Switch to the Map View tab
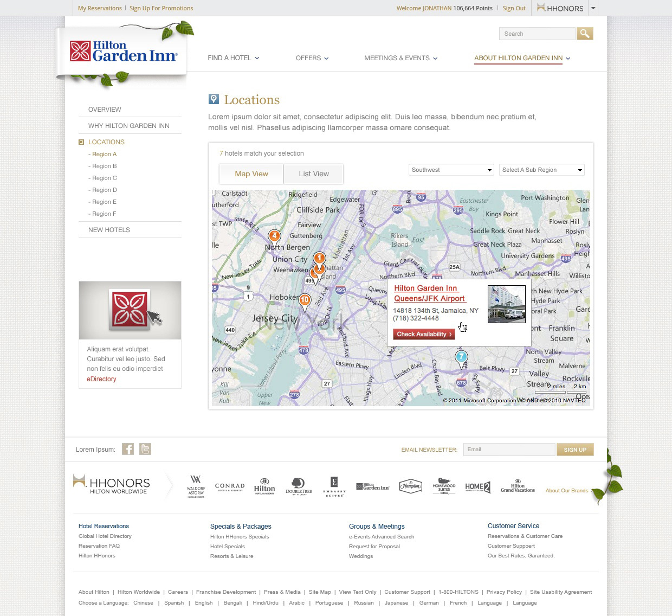 click(x=251, y=174)
